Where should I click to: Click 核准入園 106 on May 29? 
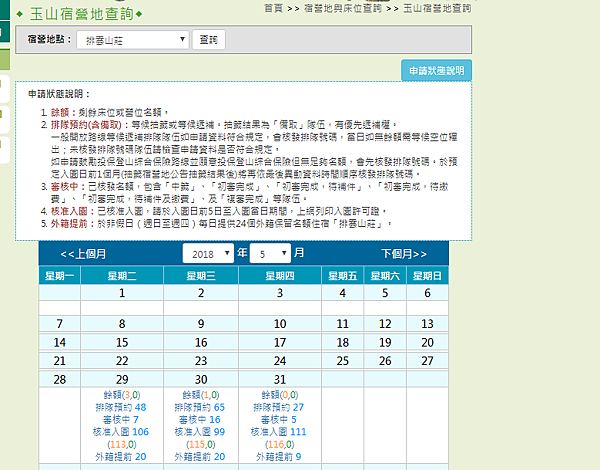121,432
